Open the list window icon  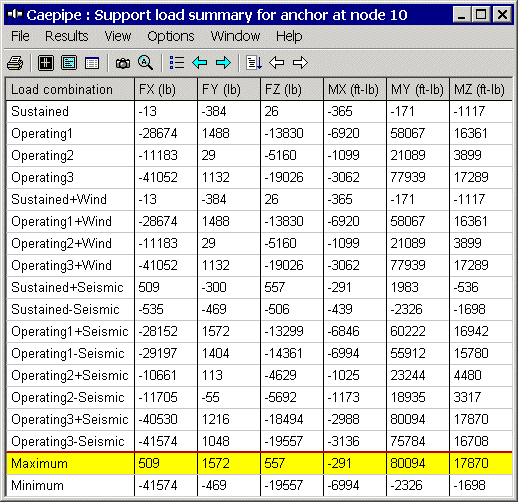pos(92,63)
